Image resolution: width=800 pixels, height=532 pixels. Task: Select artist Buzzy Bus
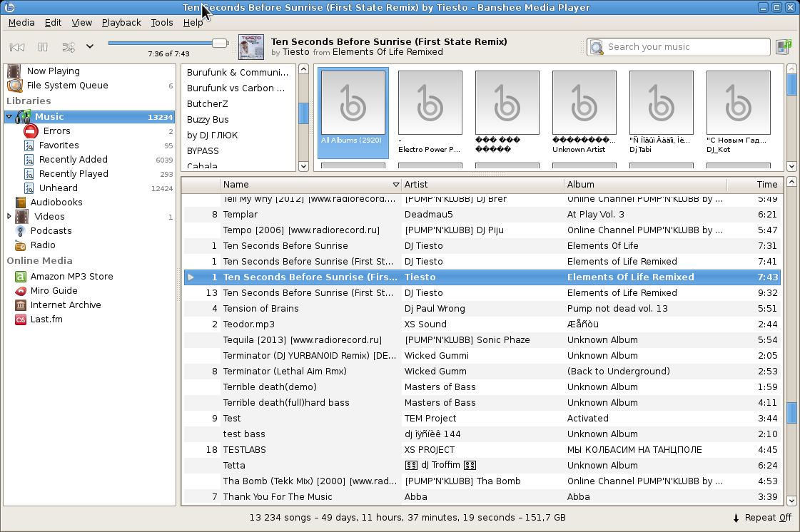[239, 119]
